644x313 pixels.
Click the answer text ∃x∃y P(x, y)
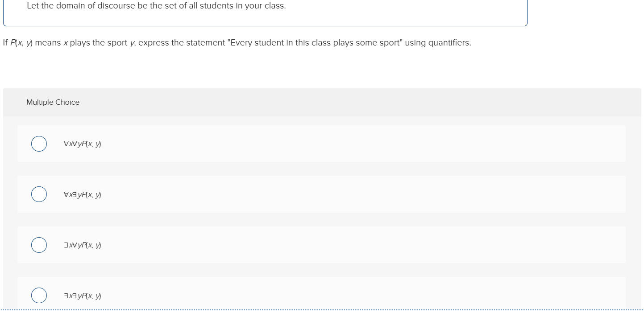pyautogui.click(x=82, y=295)
